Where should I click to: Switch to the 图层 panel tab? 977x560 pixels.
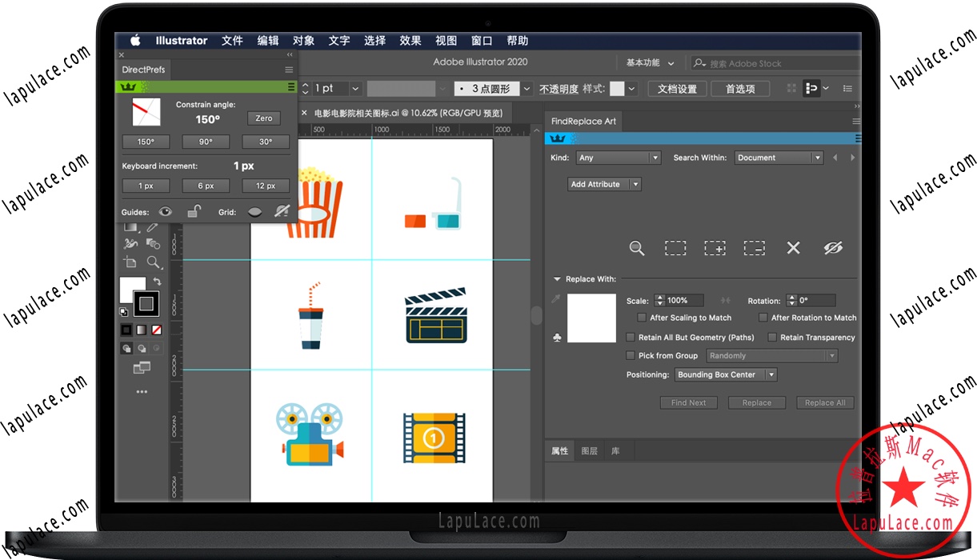pos(588,450)
